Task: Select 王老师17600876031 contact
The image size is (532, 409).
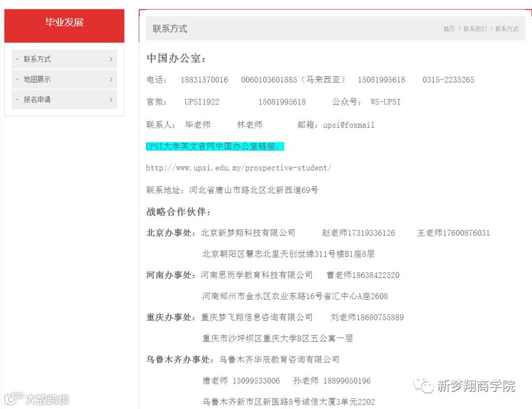Action: click(x=453, y=233)
